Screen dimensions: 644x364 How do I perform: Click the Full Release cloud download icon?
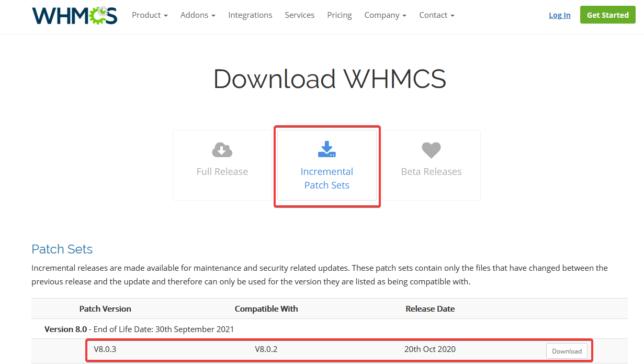[222, 150]
